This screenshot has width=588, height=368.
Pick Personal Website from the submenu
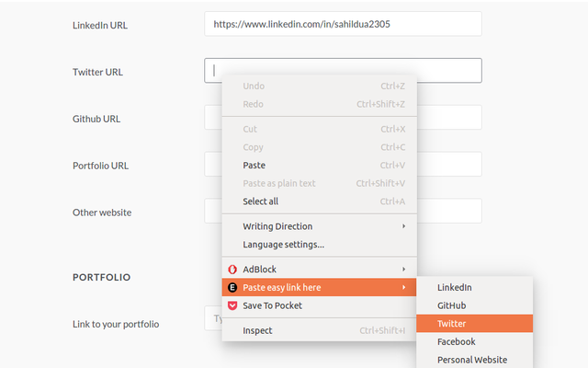click(x=474, y=360)
